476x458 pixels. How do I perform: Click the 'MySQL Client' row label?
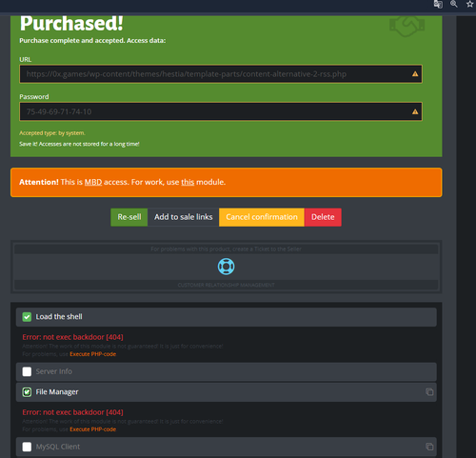click(58, 447)
